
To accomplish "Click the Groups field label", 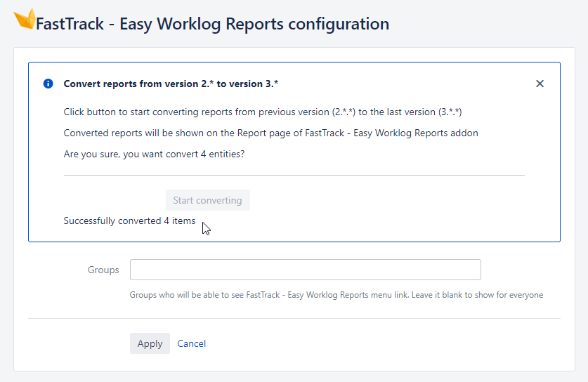I will tap(103, 270).
